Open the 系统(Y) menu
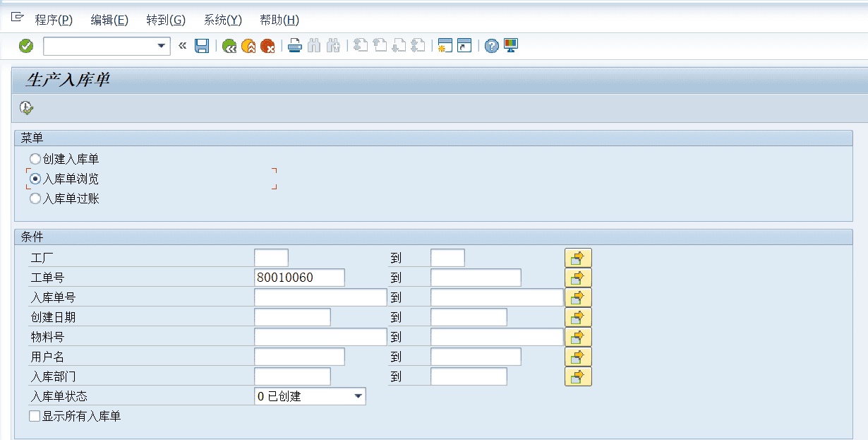 pos(222,20)
